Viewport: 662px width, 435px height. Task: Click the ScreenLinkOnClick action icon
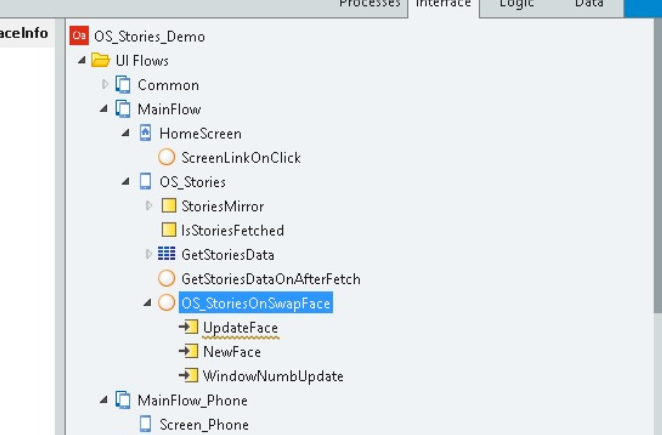click(x=167, y=157)
